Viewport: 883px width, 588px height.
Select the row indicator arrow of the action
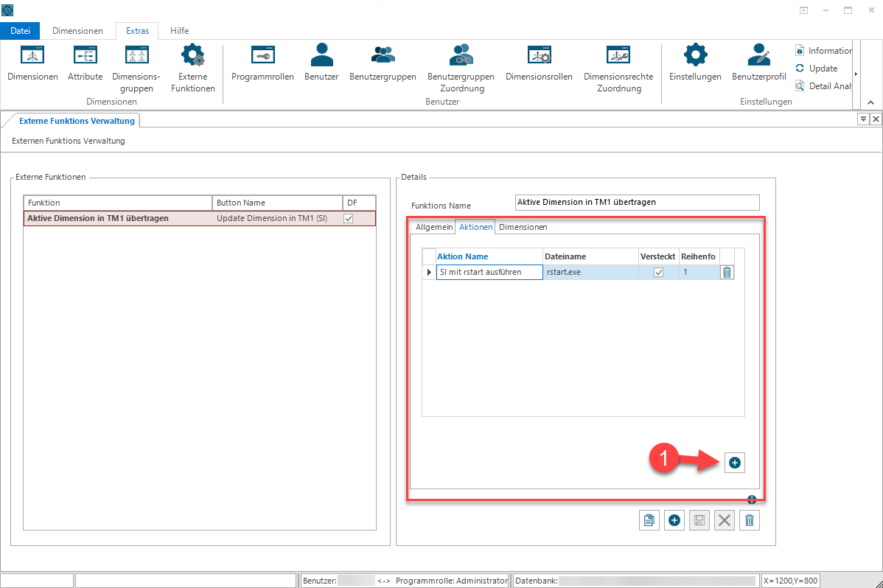click(x=429, y=272)
